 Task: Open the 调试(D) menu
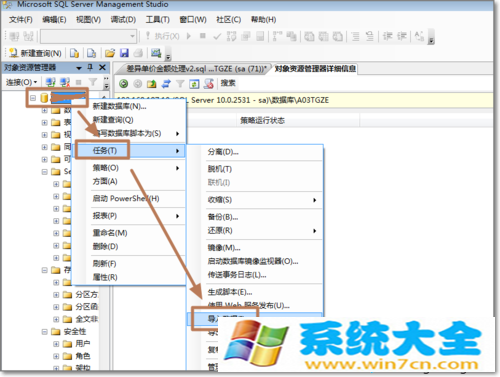point(123,19)
